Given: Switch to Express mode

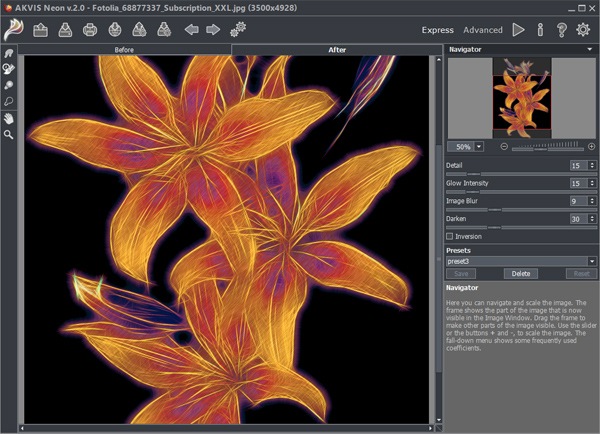Looking at the screenshot, I should tap(436, 31).
